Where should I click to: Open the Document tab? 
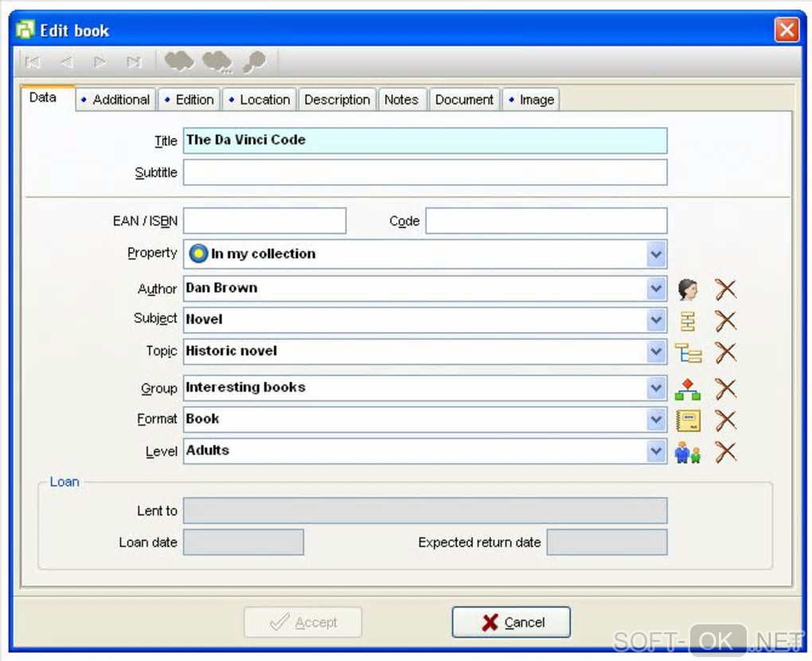pos(464,100)
